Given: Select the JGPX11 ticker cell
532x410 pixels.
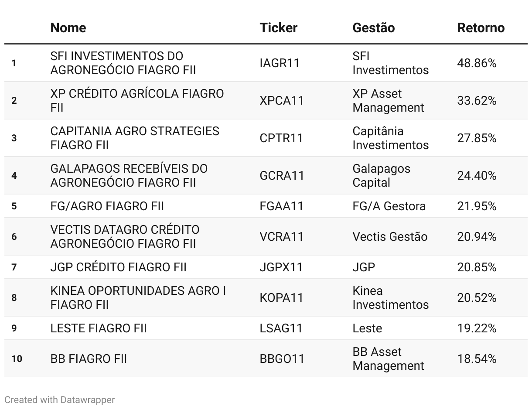Looking at the screenshot, I should [281, 267].
